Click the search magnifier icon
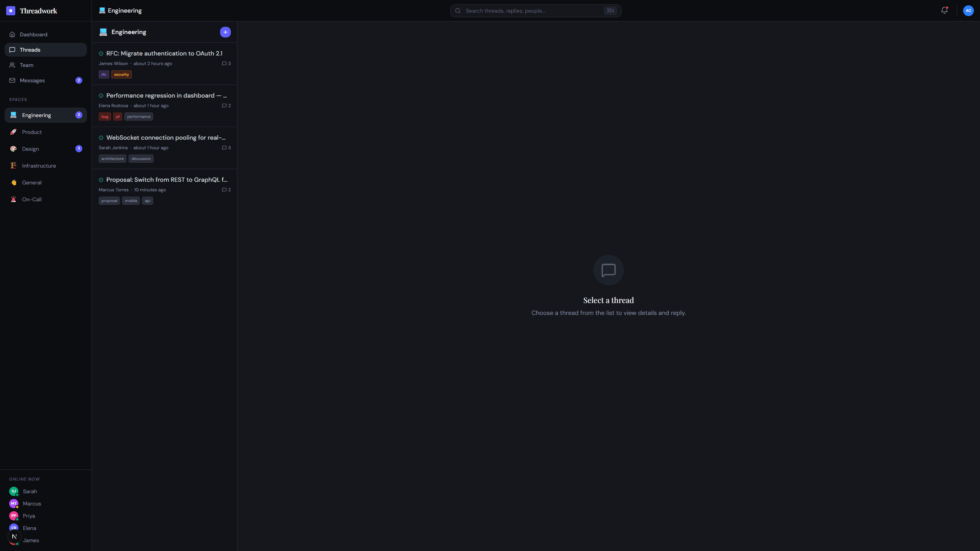The width and height of the screenshot is (980, 551). point(458,11)
